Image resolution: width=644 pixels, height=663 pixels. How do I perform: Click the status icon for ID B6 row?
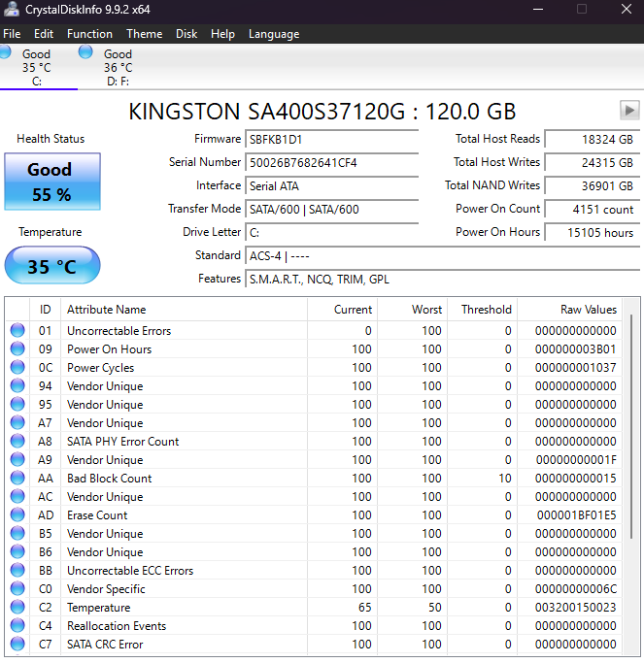pos(17,551)
